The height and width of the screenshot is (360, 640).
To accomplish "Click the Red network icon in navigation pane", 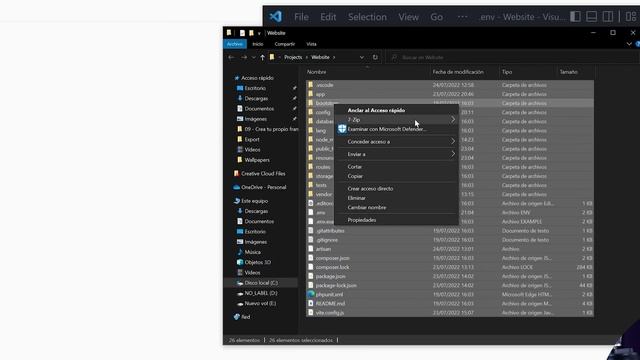I will [237, 317].
